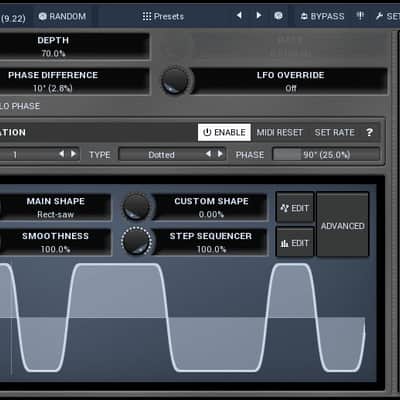400x400 pixels.
Task: Click the CUSTOM SHAPE 0.00% field
Action: 211,207
